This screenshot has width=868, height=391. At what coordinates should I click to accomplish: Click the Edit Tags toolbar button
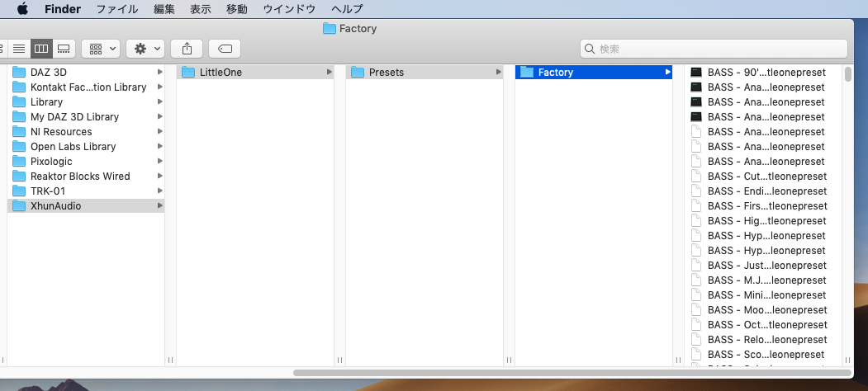click(224, 49)
